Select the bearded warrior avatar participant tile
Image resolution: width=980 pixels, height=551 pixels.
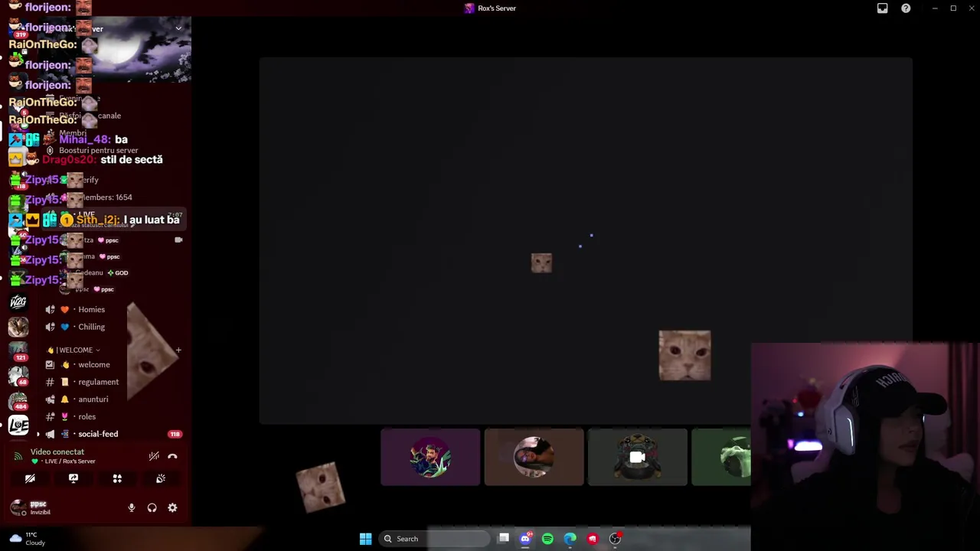430,457
